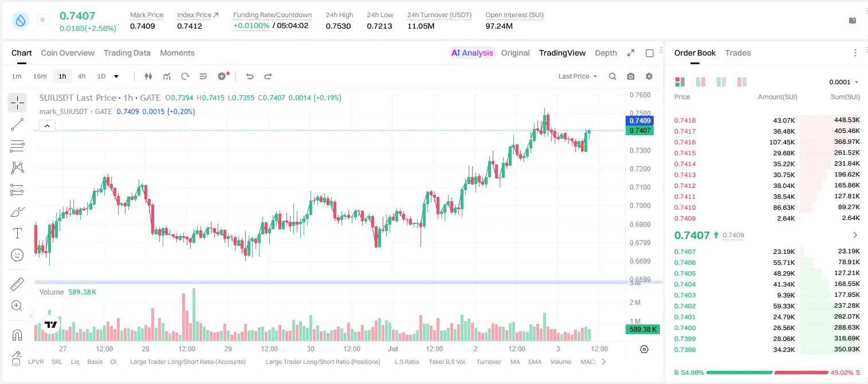Open chart settings gear icon

click(x=649, y=76)
